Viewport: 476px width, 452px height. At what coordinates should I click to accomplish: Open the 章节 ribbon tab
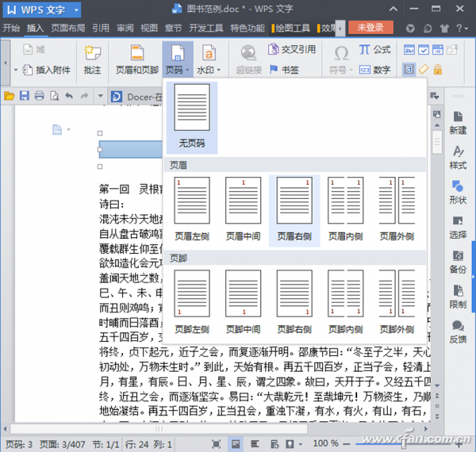173,28
